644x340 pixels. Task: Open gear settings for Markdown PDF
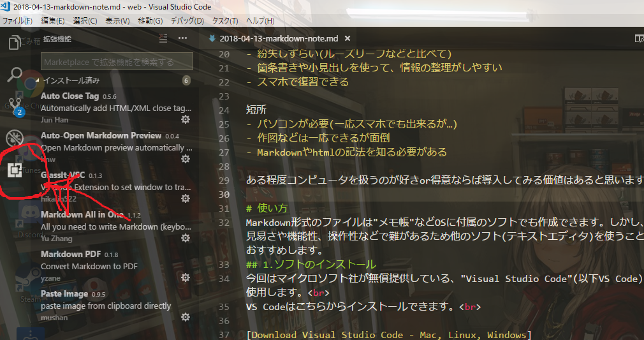[x=186, y=277]
